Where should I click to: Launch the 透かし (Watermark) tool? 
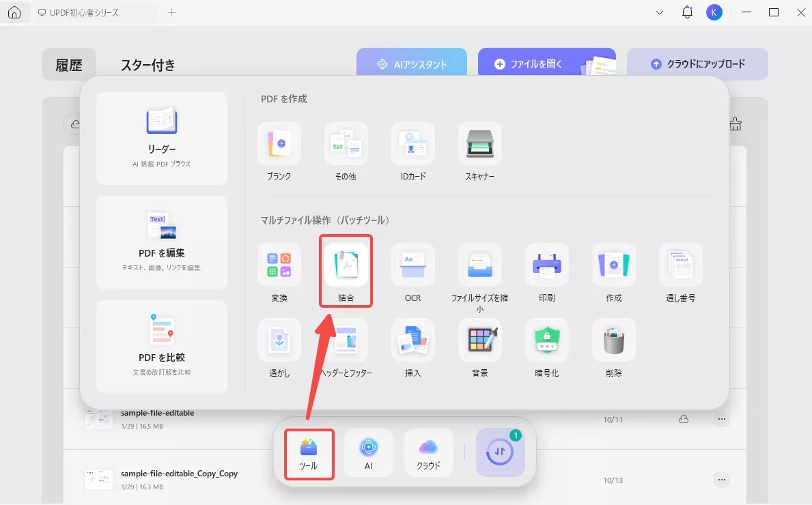pyautogui.click(x=279, y=346)
